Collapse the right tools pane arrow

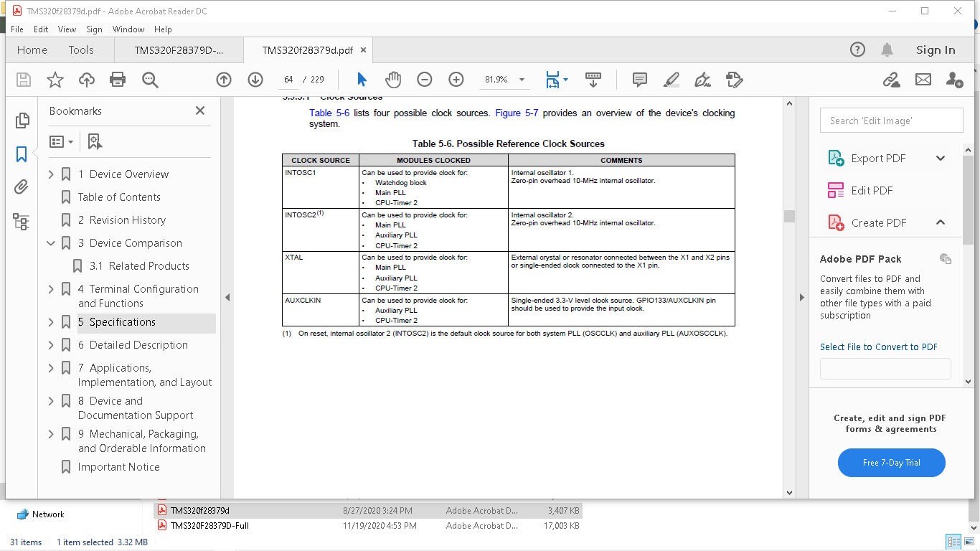pyautogui.click(x=801, y=297)
